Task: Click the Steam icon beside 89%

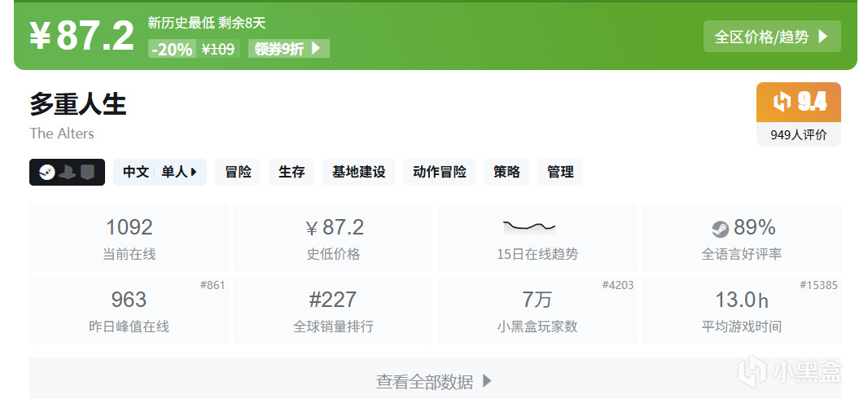Action: coord(720,229)
